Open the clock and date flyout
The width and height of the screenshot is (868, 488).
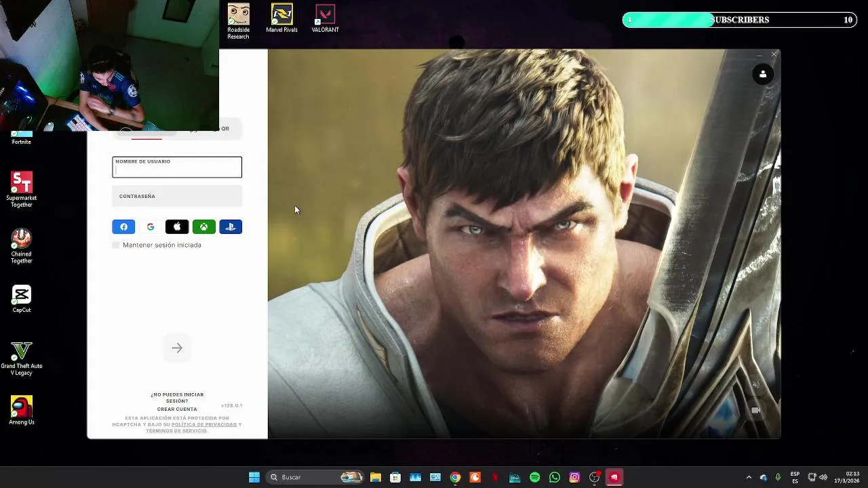[x=847, y=477]
